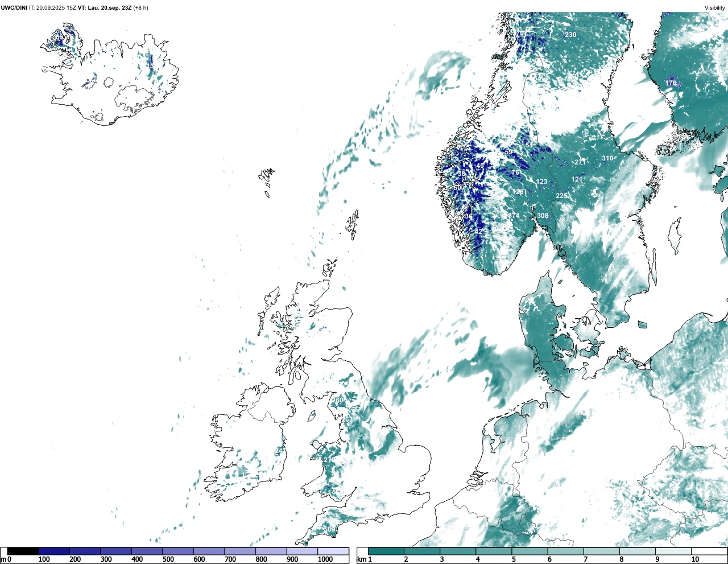
Task: Click the '40' value in western Norway
Action: point(480,166)
